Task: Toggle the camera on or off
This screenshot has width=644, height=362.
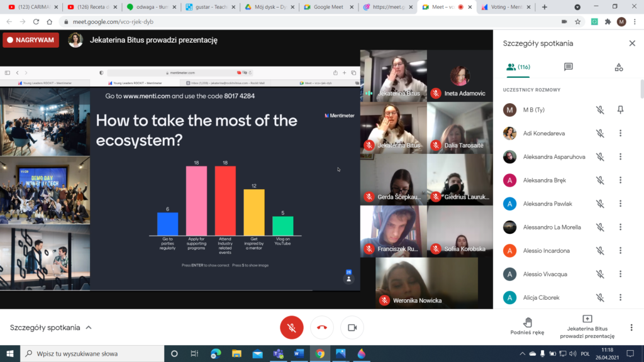Action: pos(352,327)
